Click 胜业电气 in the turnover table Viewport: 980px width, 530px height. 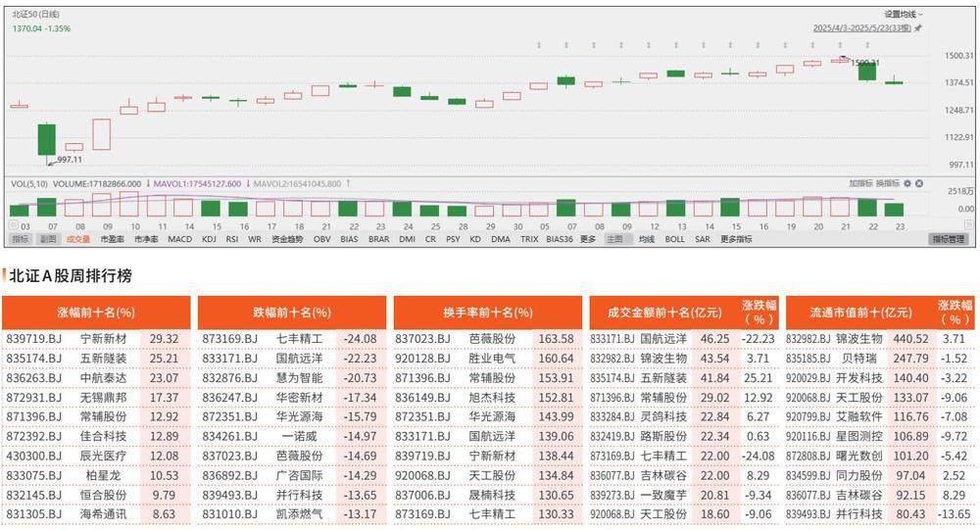[x=493, y=359]
